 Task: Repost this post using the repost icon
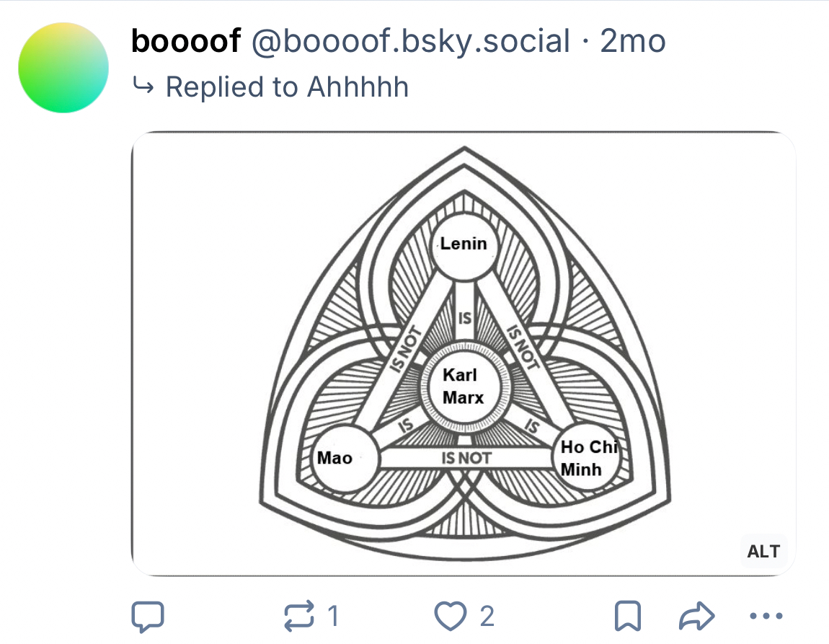[x=299, y=617]
